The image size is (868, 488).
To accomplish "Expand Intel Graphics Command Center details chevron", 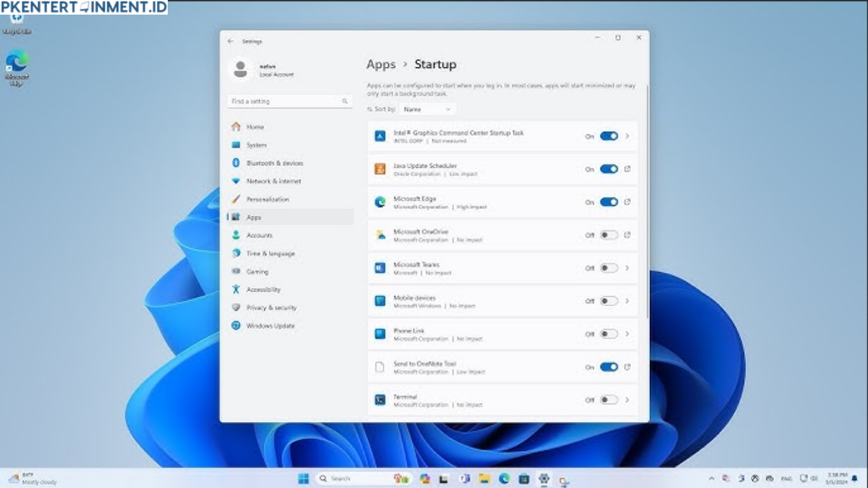I will pyautogui.click(x=627, y=136).
